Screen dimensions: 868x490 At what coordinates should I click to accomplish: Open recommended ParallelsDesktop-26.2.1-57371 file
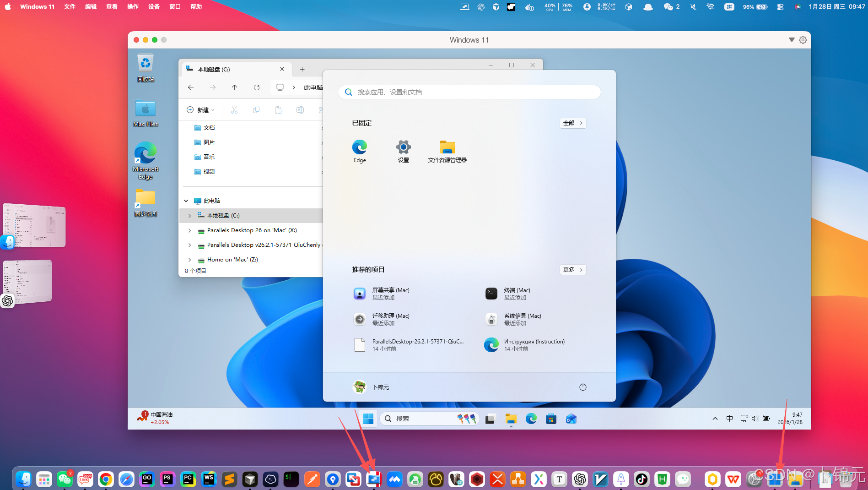tap(409, 345)
